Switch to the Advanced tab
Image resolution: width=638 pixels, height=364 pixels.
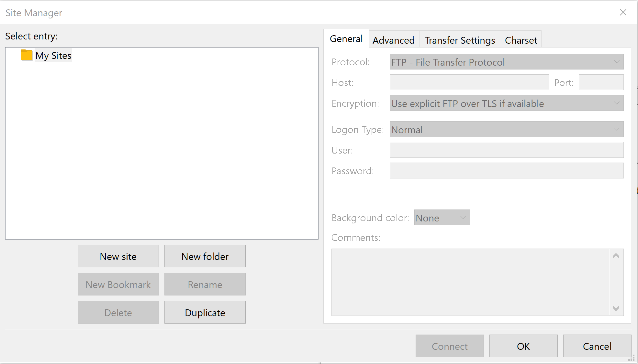coord(394,39)
